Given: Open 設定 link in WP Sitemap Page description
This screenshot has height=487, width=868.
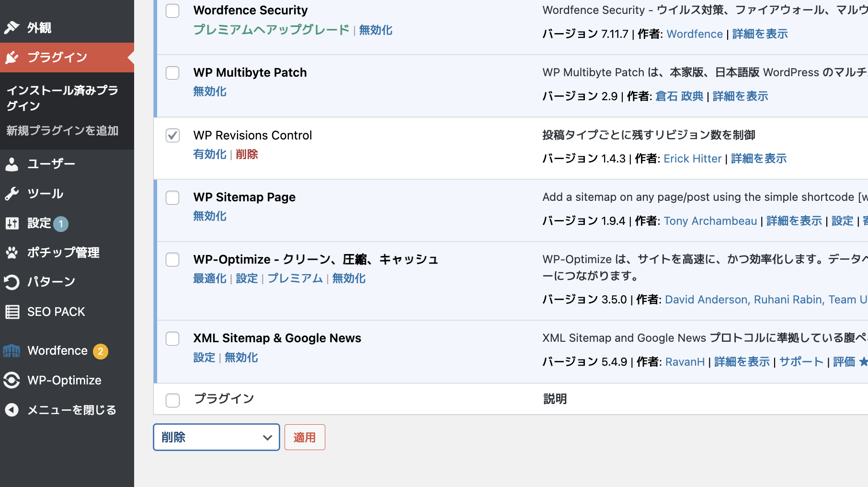Looking at the screenshot, I should click(843, 221).
